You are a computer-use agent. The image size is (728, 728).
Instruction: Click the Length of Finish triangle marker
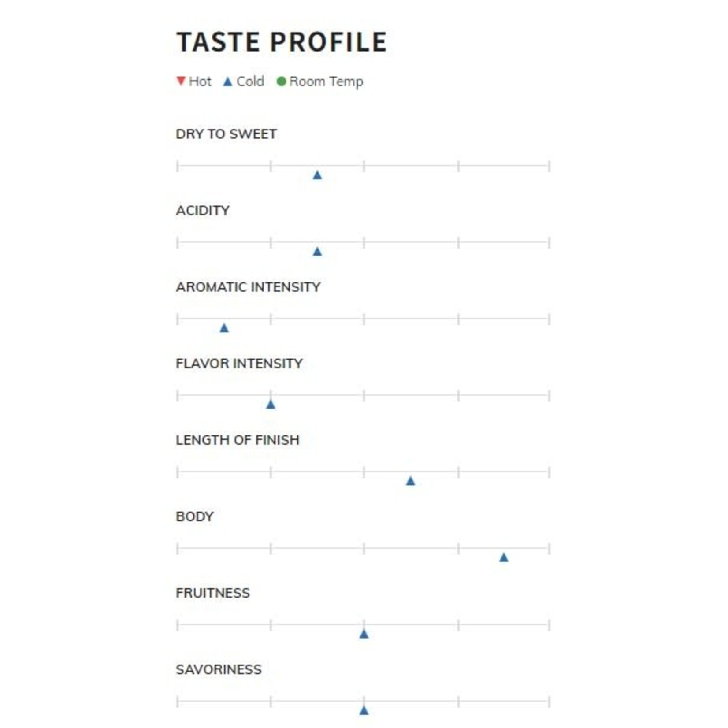410,481
